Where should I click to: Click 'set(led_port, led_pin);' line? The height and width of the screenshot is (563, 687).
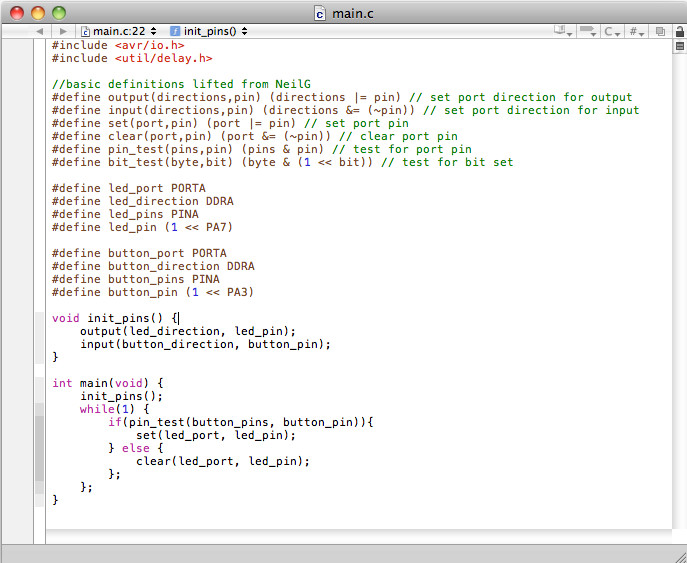click(216, 435)
